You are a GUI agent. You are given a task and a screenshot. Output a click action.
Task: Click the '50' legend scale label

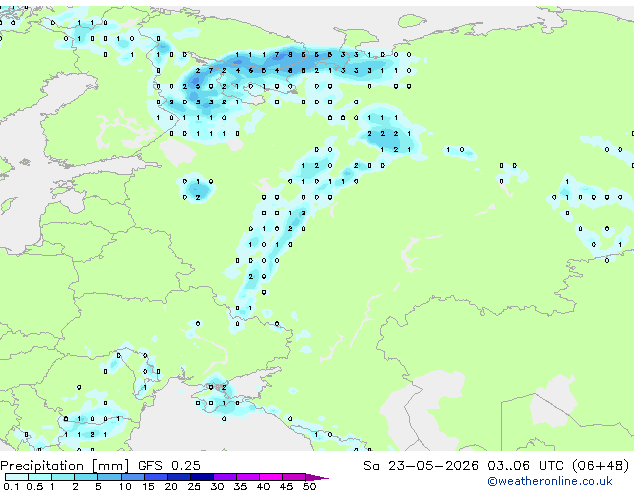click(309, 486)
